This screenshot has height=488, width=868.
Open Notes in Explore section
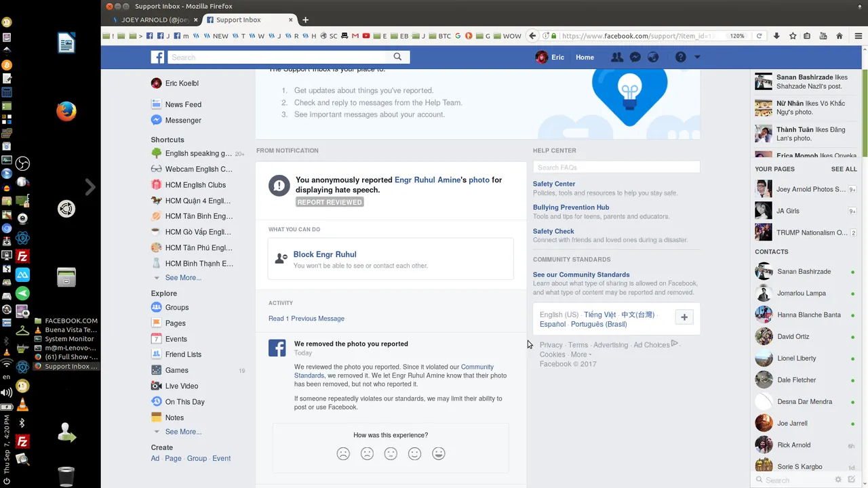[x=174, y=418]
